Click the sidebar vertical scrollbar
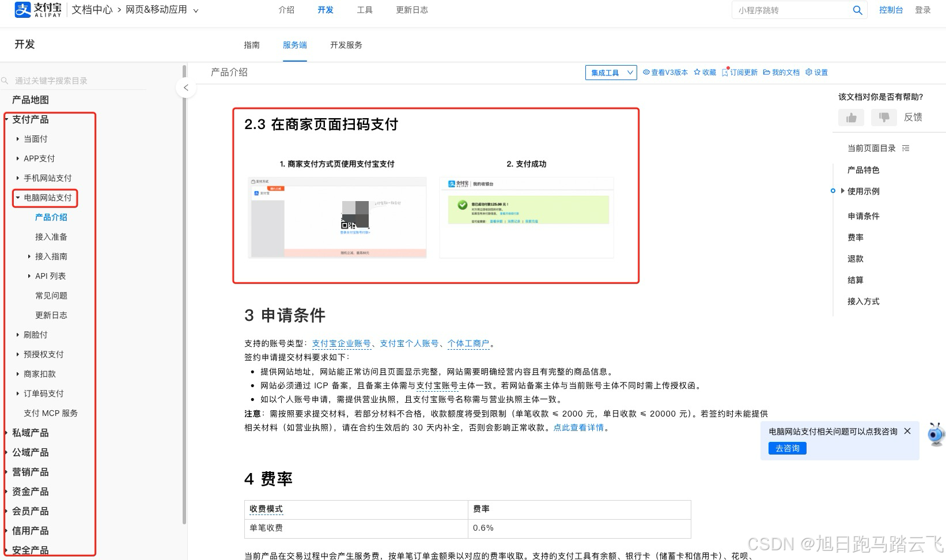946x560 pixels. click(x=184, y=294)
